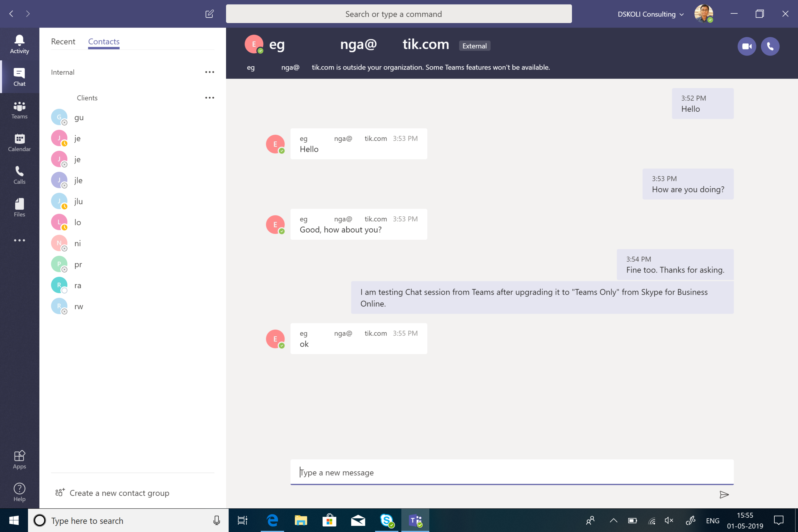Viewport: 798px width, 532px height.
Task: Open File Explorer from taskbar
Action: pos(301,520)
